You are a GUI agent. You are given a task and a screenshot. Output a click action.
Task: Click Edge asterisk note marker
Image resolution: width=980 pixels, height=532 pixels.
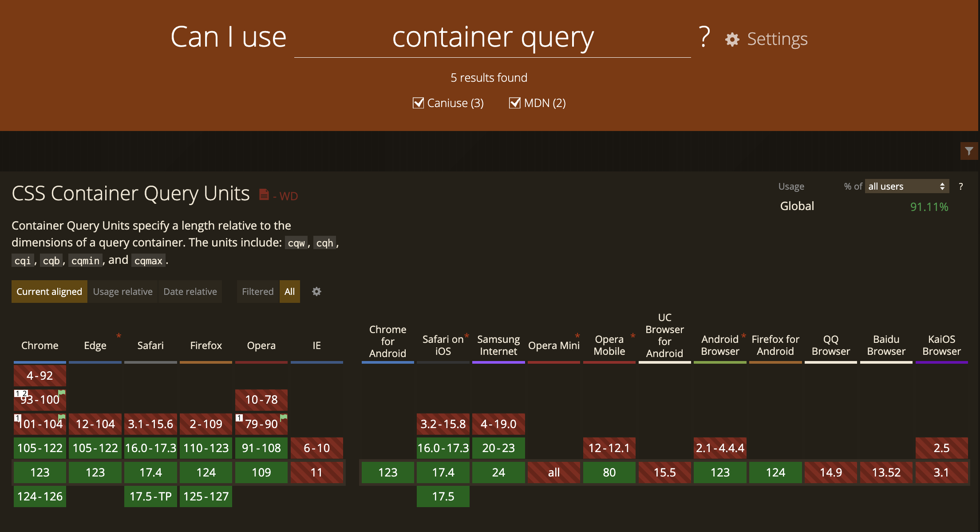click(119, 336)
